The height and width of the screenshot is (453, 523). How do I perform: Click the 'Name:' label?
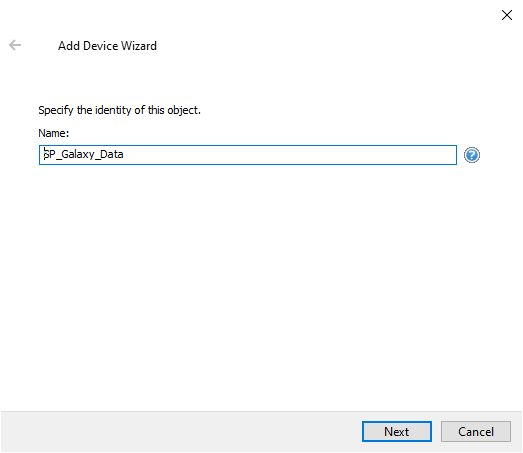pos(53,133)
